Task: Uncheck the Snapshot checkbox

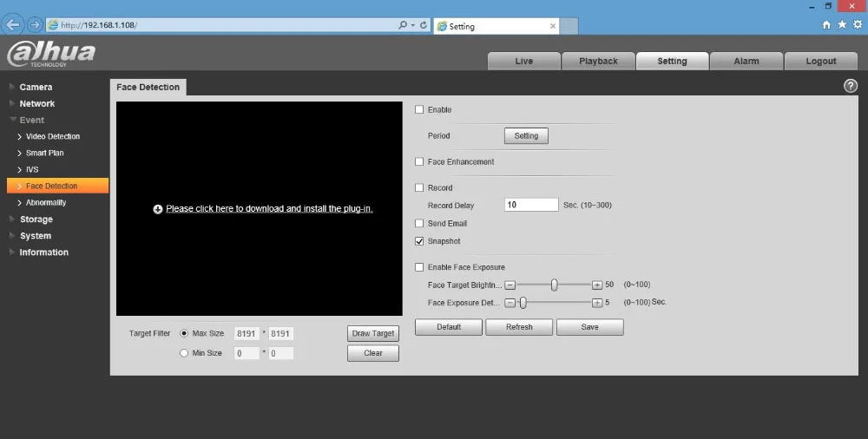Action: (x=419, y=241)
